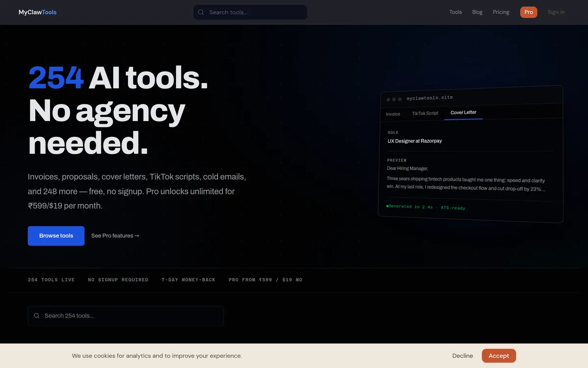588x368 pixels.
Task: Decline cookies in the banner
Action: coord(462,355)
